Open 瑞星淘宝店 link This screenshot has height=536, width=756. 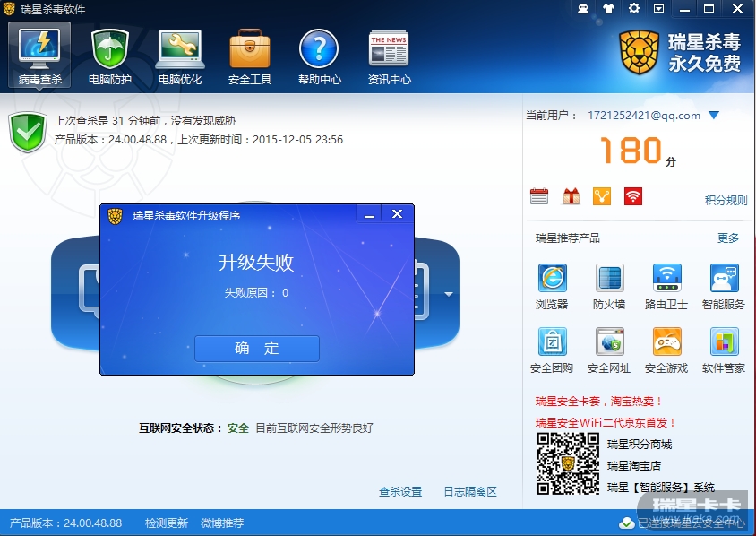click(x=634, y=466)
